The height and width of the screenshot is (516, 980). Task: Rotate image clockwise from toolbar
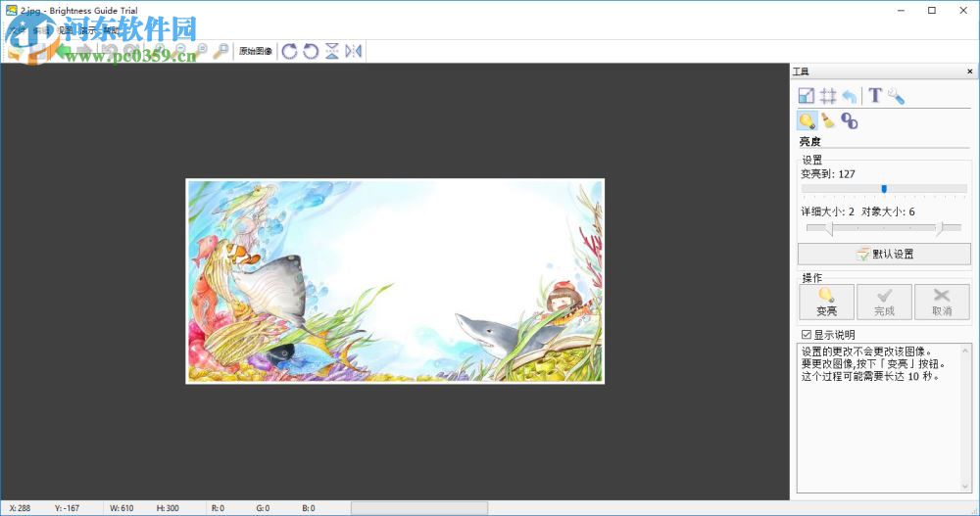click(x=289, y=51)
